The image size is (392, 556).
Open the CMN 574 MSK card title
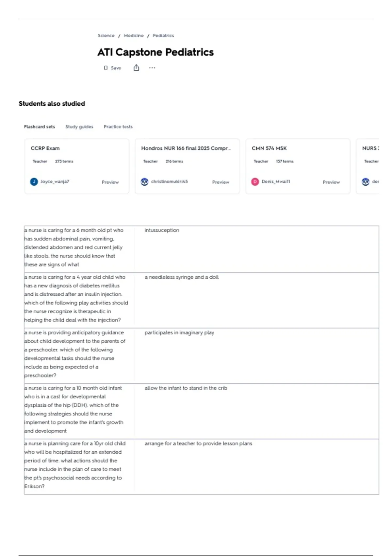(x=269, y=148)
